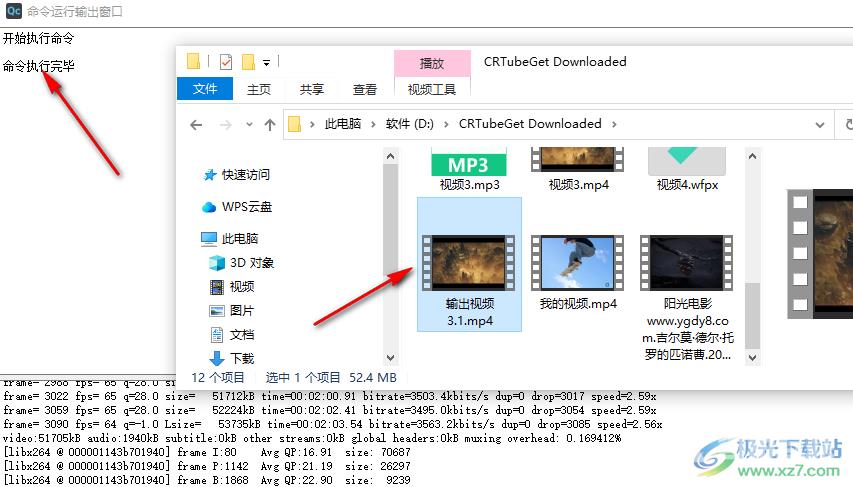The image size is (853, 487).
Task: Open the recent locations dropdown arrow
Action: pyautogui.click(x=249, y=125)
